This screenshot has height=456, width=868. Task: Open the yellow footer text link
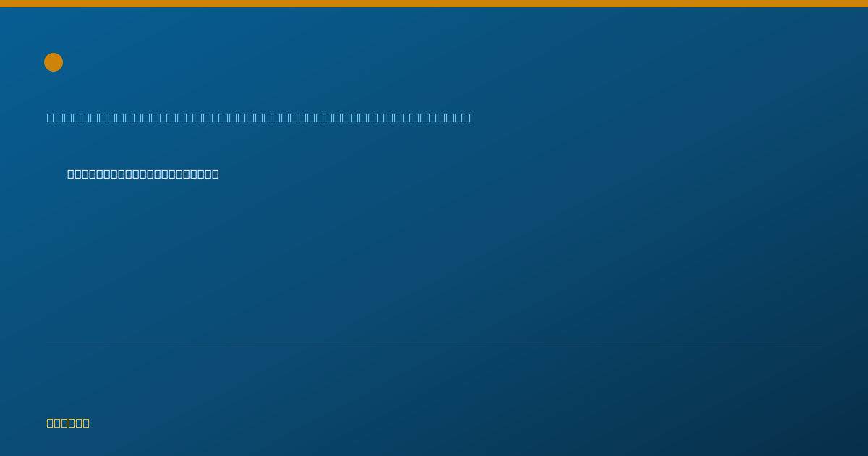68,423
